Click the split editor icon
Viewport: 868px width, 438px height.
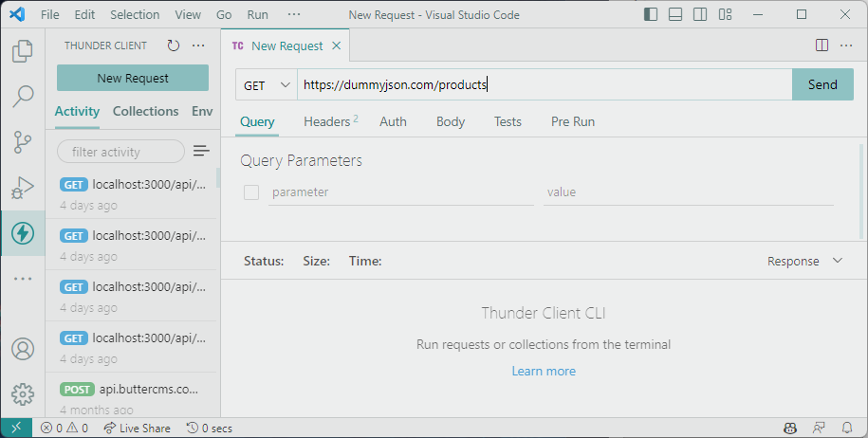[822, 46]
